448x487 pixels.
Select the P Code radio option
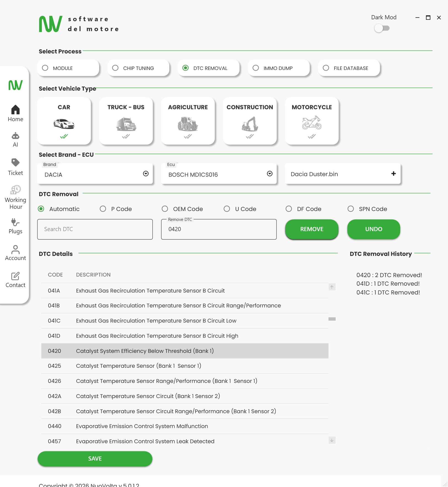point(103,209)
